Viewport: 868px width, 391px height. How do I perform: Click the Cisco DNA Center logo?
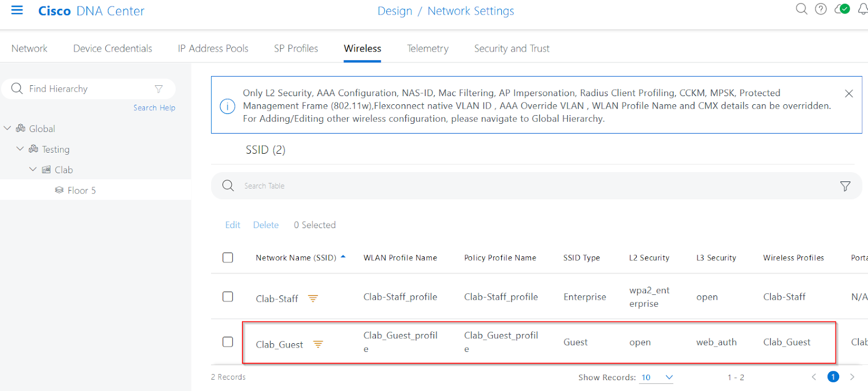pyautogui.click(x=92, y=11)
